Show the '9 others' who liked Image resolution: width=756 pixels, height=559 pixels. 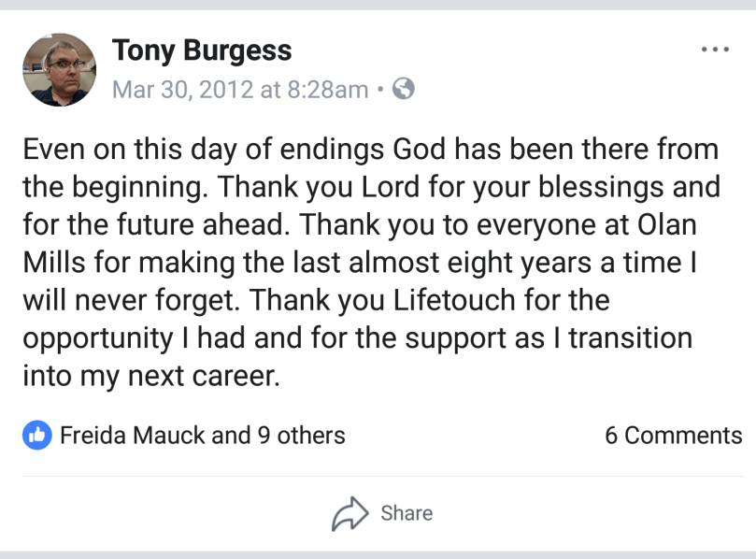(301, 436)
